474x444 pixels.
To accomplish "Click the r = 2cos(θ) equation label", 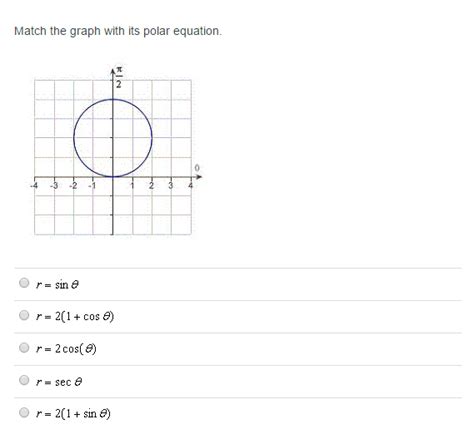I will (66, 349).
